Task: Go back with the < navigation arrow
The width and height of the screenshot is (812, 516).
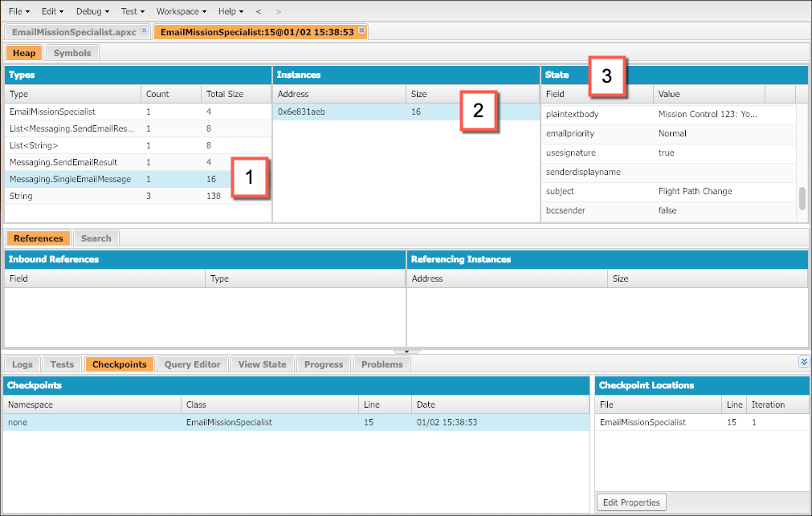Action: tap(259, 11)
